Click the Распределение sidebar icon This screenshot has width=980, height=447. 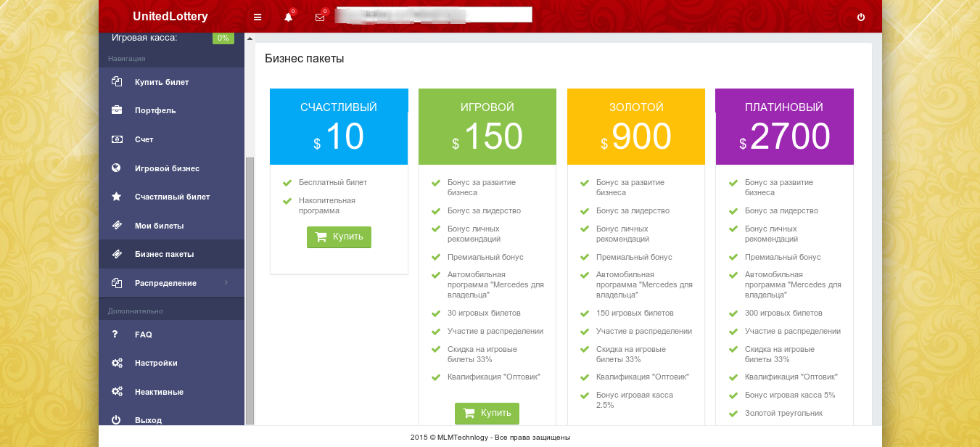click(116, 283)
